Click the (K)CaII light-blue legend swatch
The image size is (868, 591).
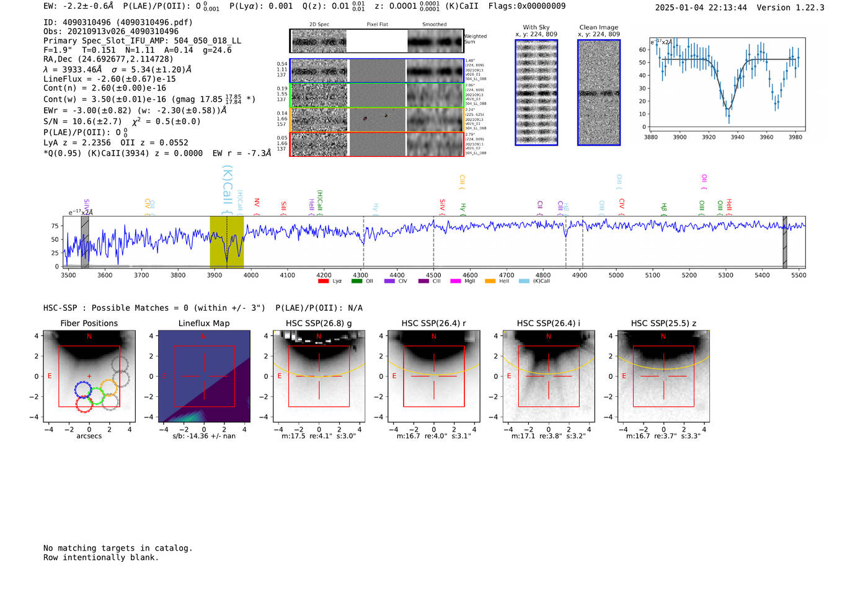tap(524, 281)
